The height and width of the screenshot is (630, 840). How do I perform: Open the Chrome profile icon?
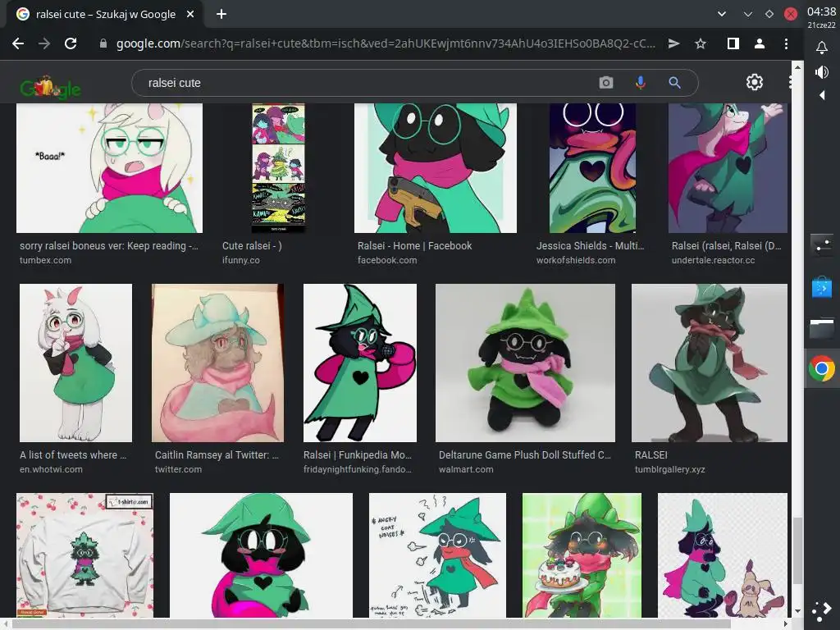click(x=759, y=43)
